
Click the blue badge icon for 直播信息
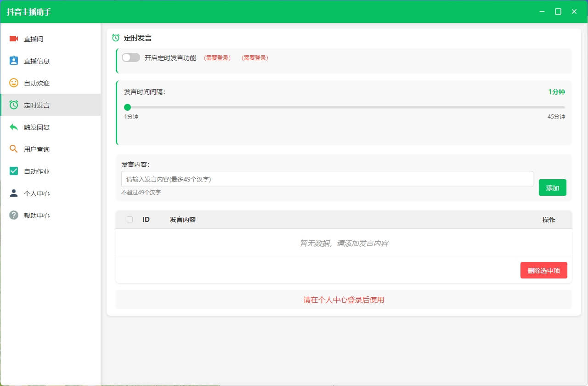[14, 61]
